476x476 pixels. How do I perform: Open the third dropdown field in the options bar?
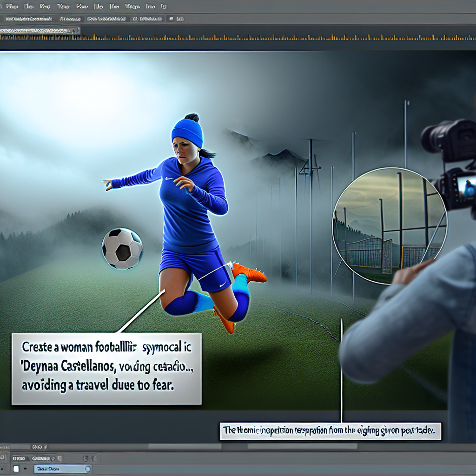coord(106,19)
